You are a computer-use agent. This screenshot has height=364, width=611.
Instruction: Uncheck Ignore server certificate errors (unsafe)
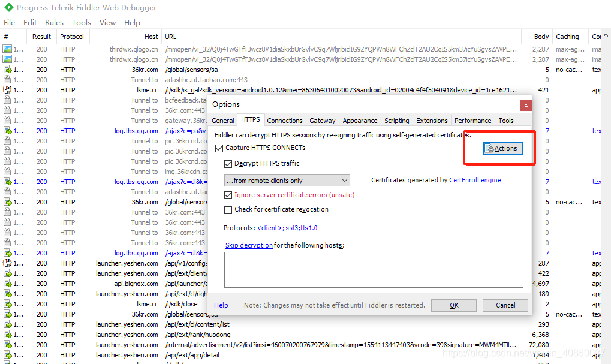(228, 195)
